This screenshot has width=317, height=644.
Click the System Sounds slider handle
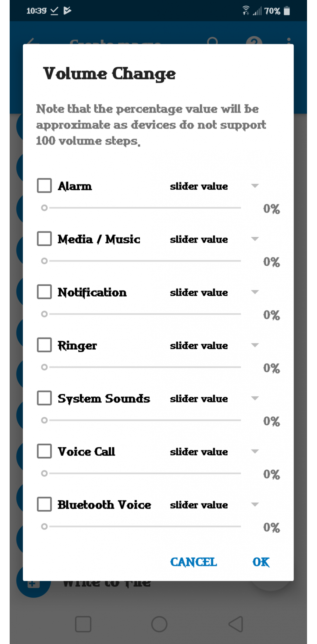[45, 420]
